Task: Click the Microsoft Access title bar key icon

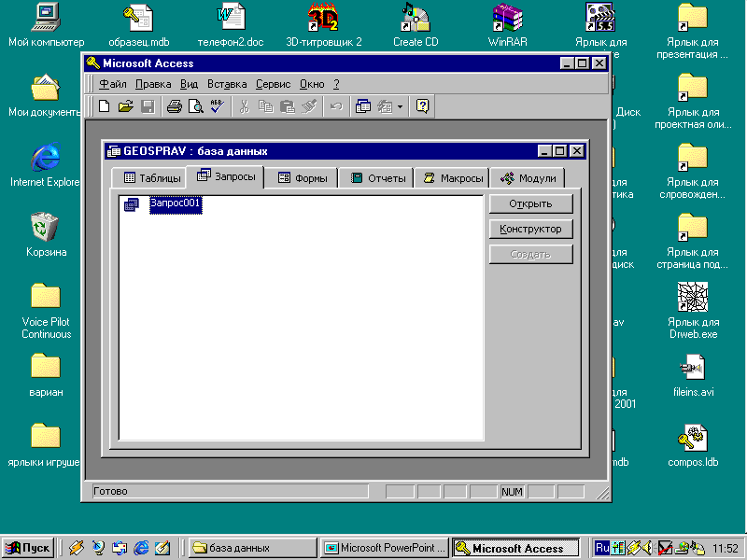Action: click(93, 63)
